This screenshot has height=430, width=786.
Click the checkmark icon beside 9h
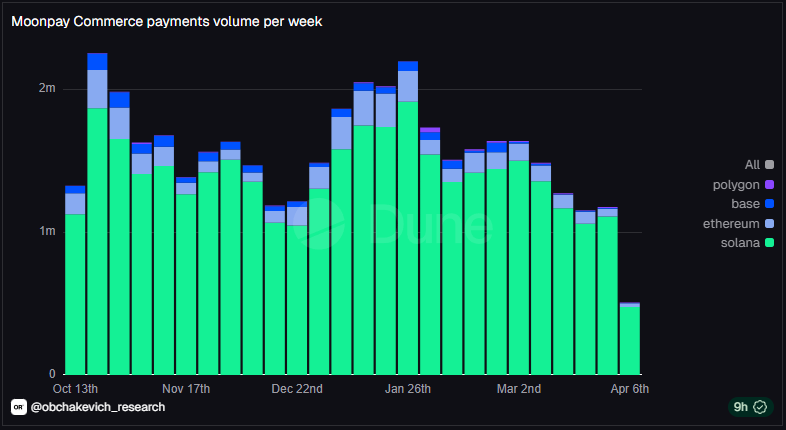coord(760,407)
